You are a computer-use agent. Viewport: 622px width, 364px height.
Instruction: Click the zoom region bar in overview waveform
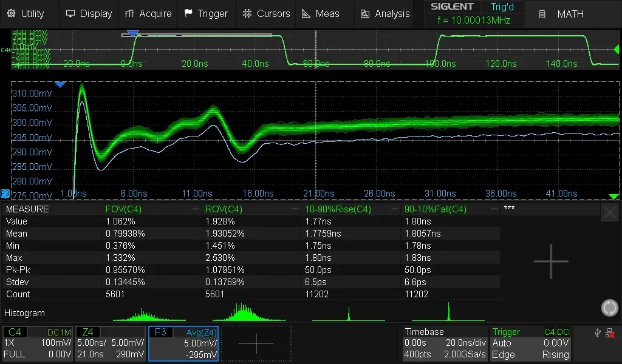[196, 35]
